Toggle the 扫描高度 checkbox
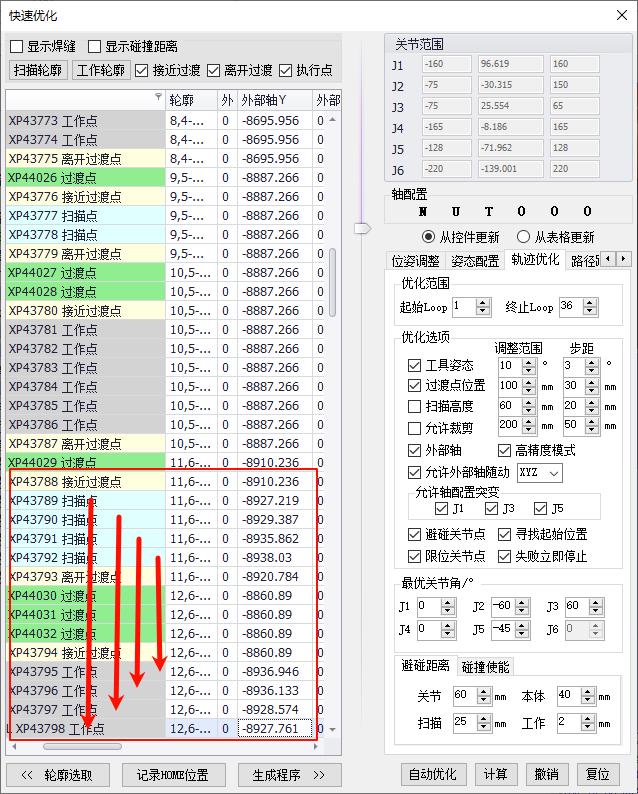 pyautogui.click(x=415, y=406)
